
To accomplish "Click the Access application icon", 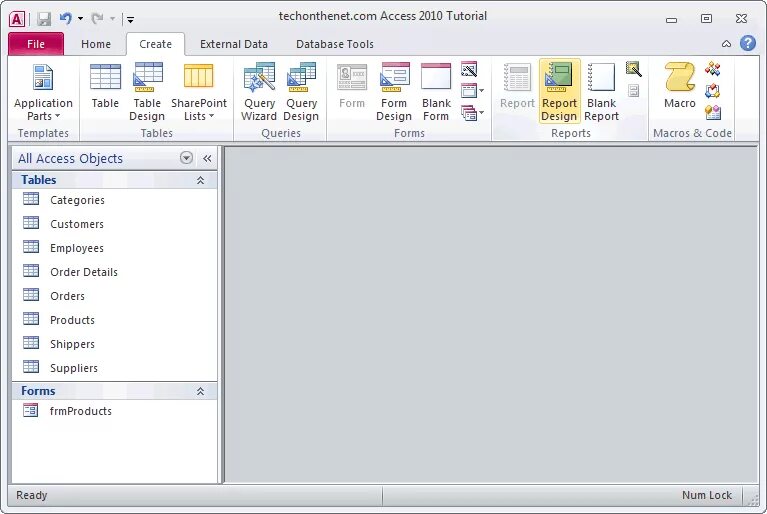I will 17,19.
